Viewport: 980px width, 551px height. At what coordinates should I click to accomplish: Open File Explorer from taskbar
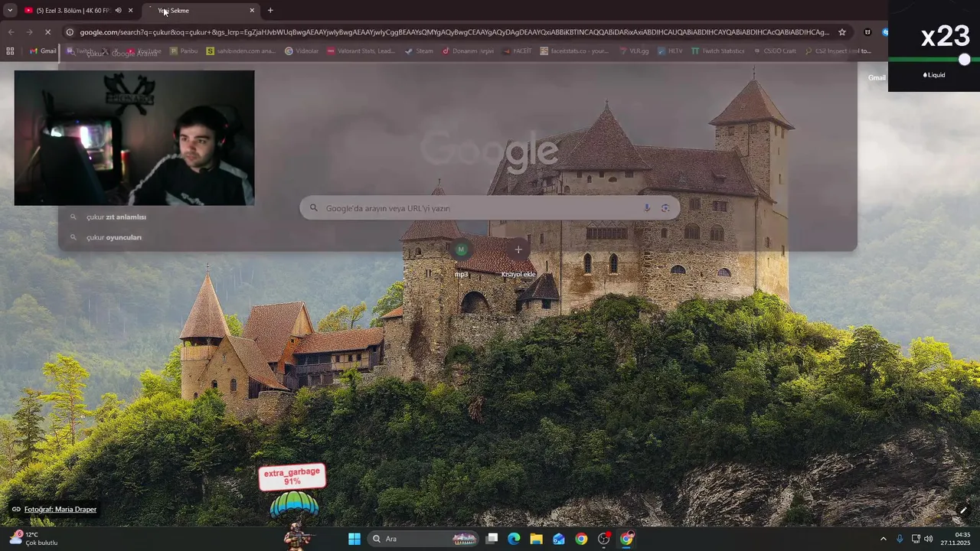click(x=536, y=539)
